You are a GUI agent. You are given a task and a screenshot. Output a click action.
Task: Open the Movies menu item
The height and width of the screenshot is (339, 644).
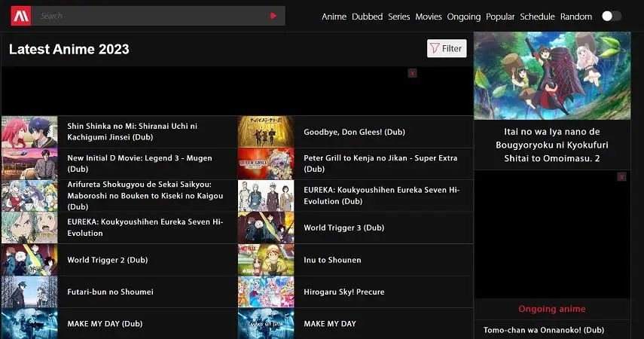click(x=429, y=17)
